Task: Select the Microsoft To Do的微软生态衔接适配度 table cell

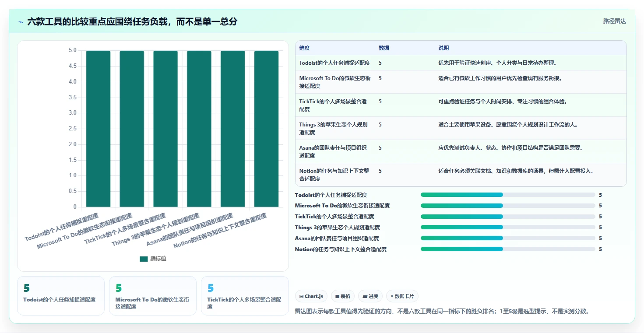Action: click(x=335, y=82)
